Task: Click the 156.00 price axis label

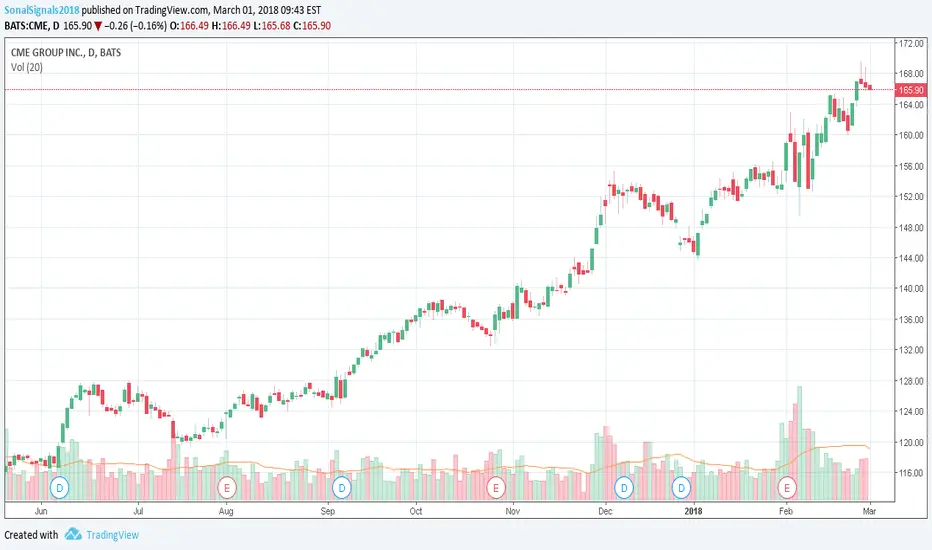Action: point(912,166)
